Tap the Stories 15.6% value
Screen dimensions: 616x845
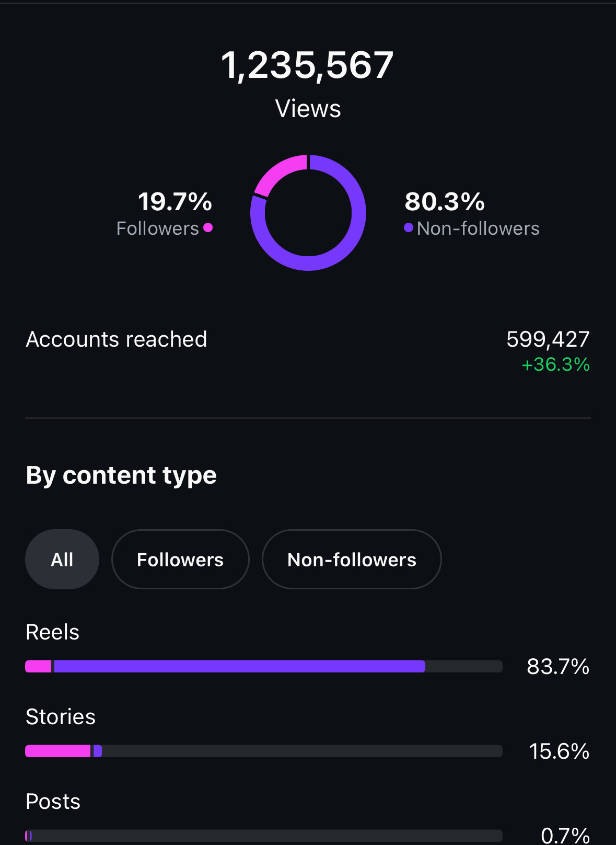pos(559,751)
